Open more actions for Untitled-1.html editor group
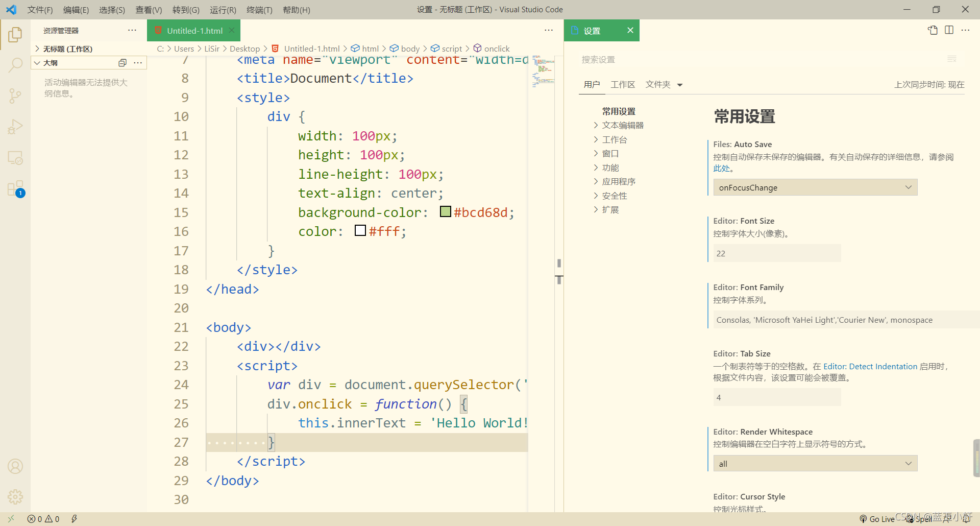 click(x=549, y=30)
